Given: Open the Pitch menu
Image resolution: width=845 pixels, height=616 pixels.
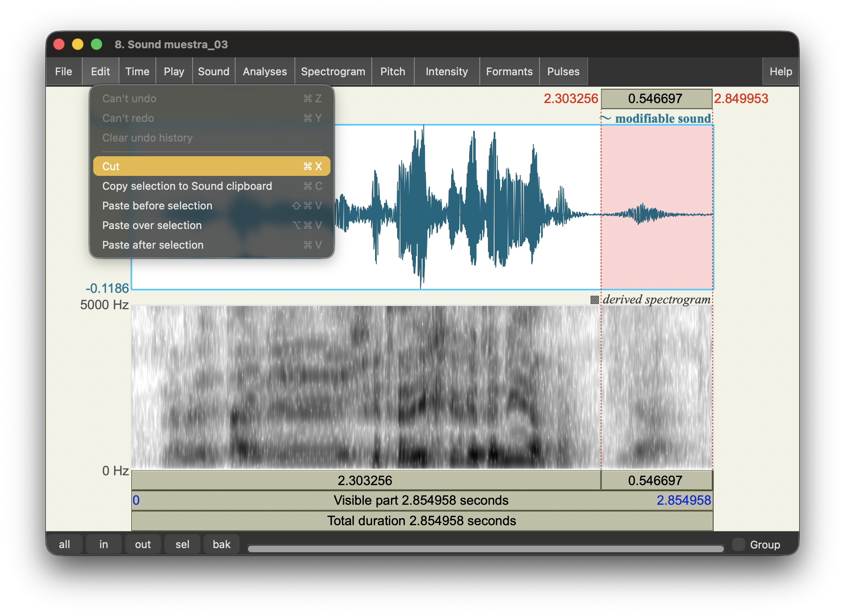Looking at the screenshot, I should [392, 71].
